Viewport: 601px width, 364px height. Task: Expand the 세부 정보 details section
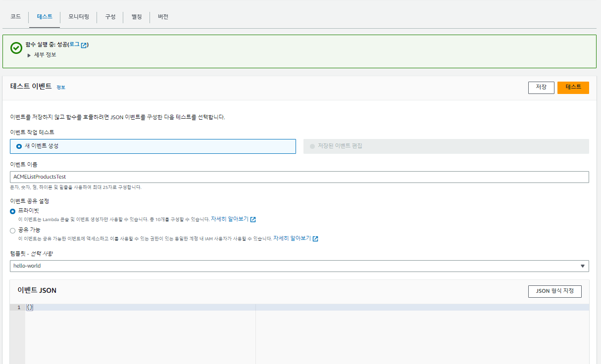(42, 55)
